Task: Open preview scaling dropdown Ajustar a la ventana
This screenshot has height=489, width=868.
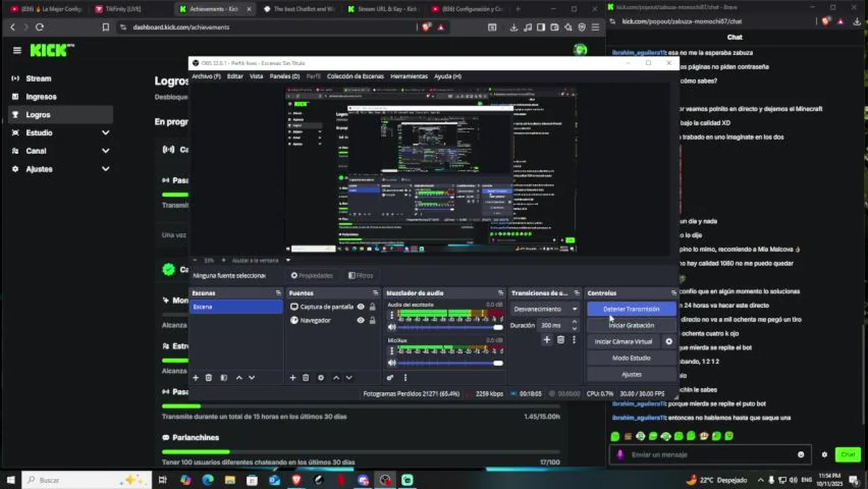Action: click(259, 260)
